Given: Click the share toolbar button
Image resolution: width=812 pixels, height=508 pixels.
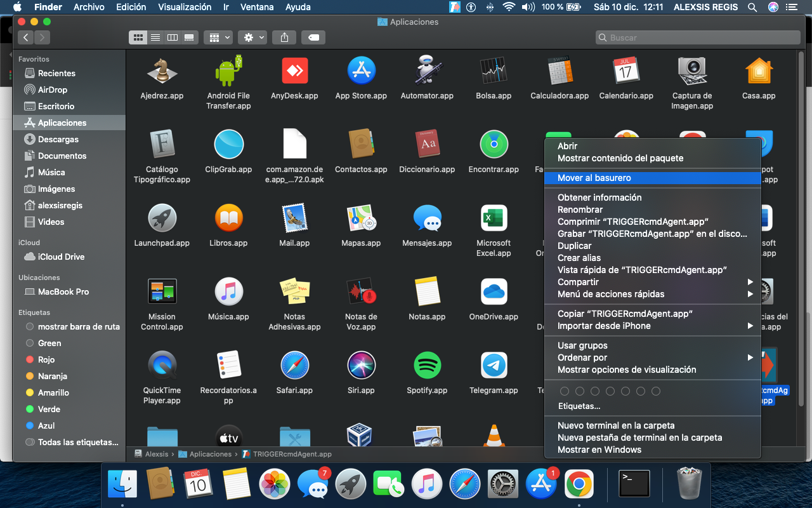Looking at the screenshot, I should [x=284, y=37].
